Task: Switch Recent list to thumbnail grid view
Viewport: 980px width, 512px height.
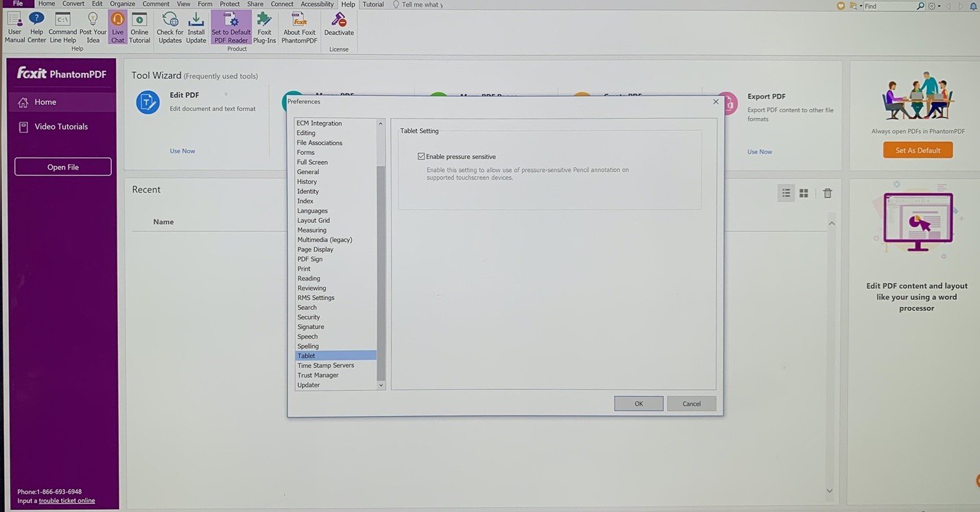Action: pos(804,193)
